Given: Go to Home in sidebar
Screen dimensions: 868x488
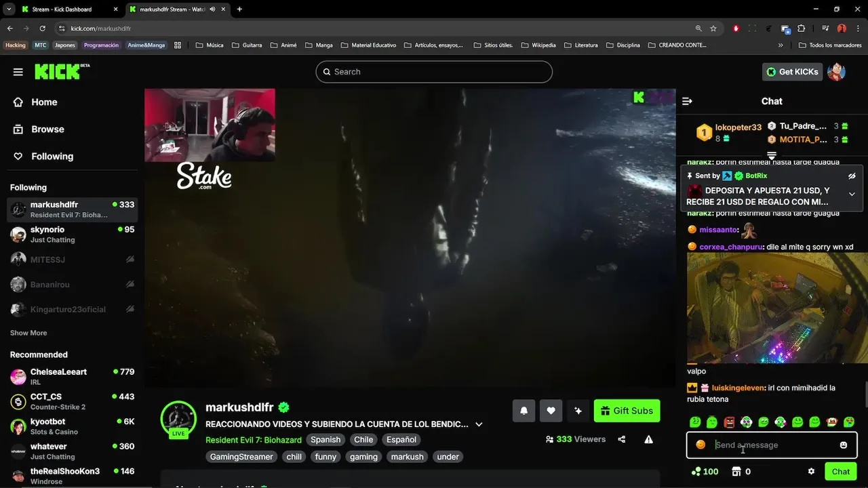Looking at the screenshot, I should point(73,102).
